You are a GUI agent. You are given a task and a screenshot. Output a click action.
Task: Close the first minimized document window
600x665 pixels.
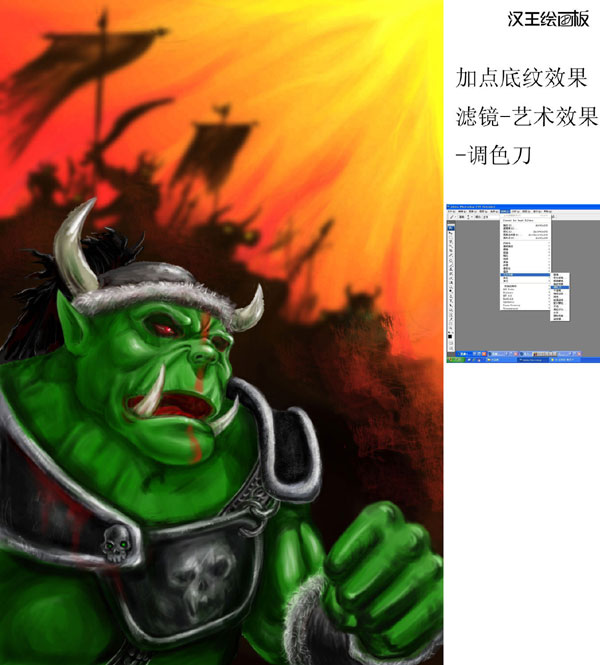point(483,354)
